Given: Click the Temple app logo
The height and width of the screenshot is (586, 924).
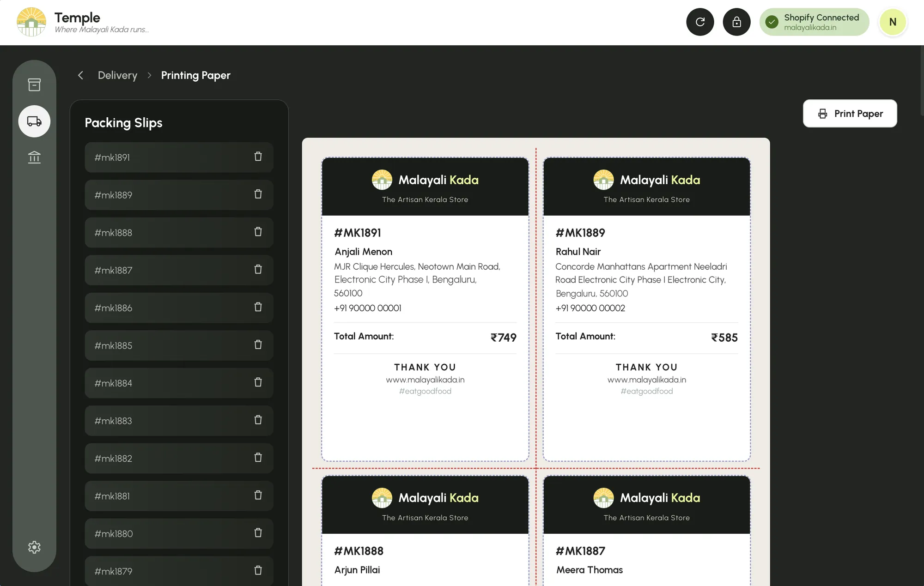Looking at the screenshot, I should click(31, 22).
